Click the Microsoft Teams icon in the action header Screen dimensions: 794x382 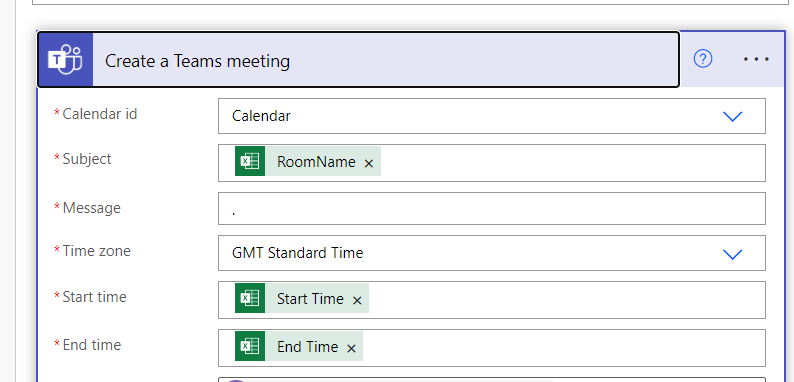point(65,60)
